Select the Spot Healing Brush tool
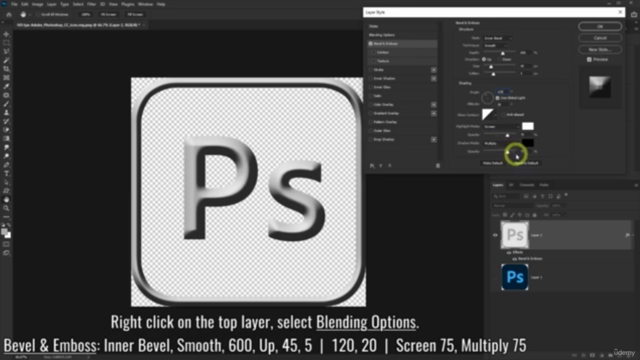The image size is (640, 360). point(6,95)
